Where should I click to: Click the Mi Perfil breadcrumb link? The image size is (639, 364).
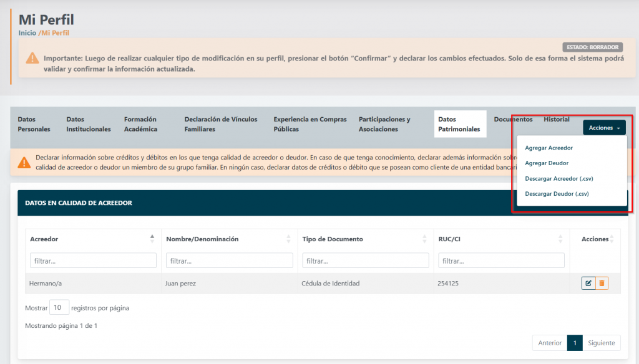click(55, 33)
